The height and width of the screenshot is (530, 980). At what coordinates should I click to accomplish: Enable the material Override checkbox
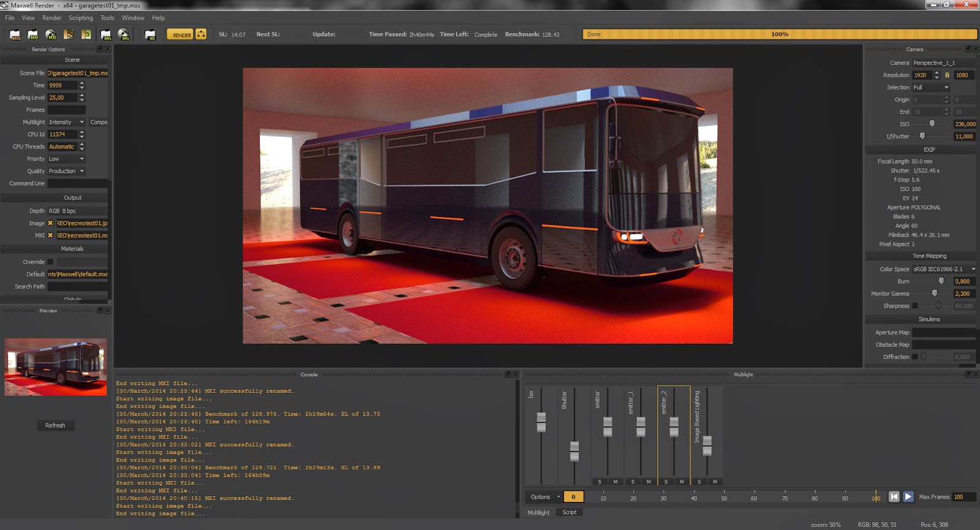coord(50,262)
